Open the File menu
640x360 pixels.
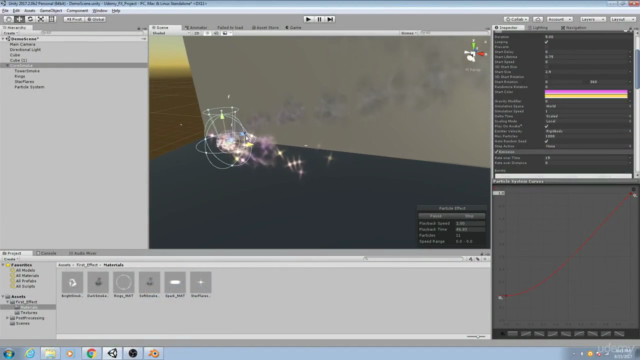click(5, 11)
